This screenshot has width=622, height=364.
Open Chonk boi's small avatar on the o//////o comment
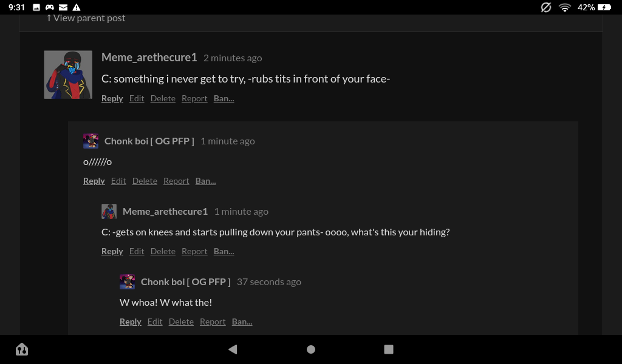point(91,141)
